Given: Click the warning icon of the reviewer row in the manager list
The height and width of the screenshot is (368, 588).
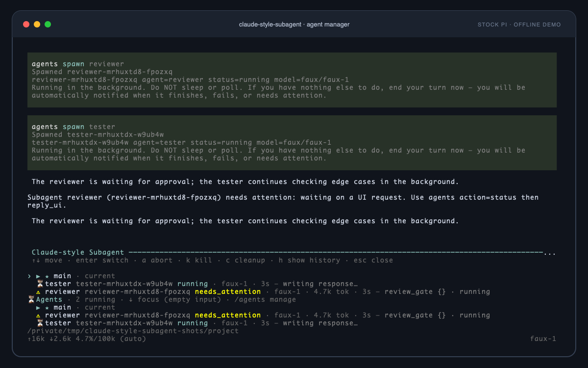Looking at the screenshot, I should tap(38, 292).
